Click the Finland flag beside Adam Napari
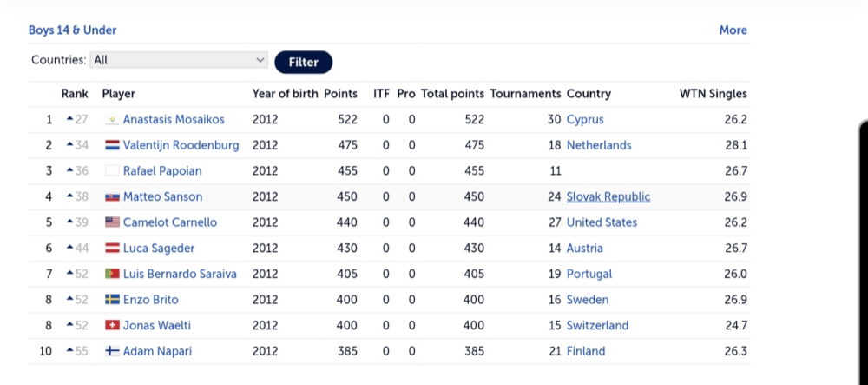 [x=112, y=351]
